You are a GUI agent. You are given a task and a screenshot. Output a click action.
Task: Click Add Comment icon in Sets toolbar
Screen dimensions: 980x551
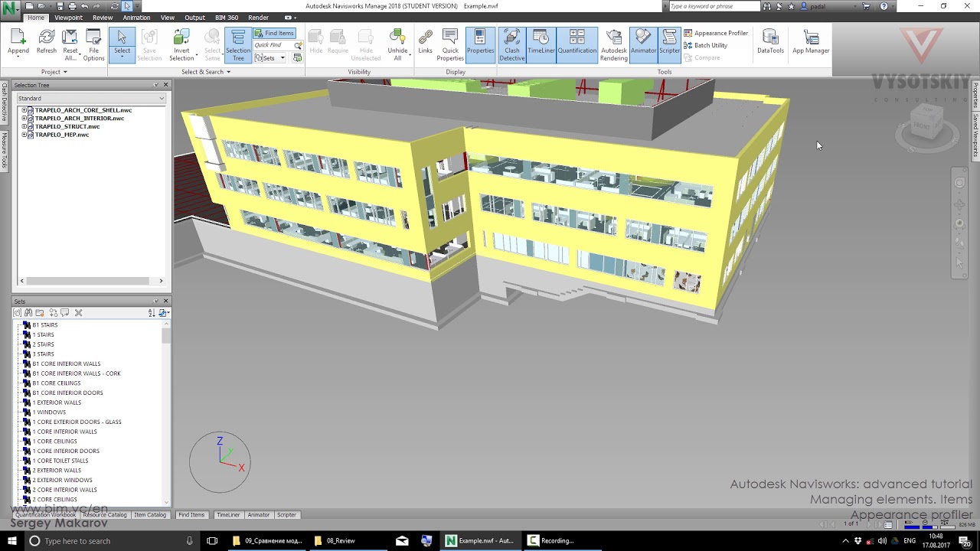click(65, 313)
